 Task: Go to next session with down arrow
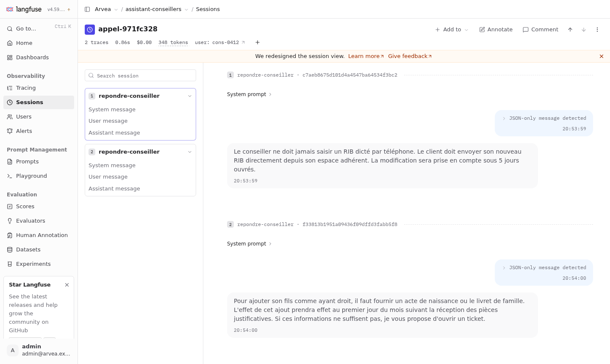584,30
